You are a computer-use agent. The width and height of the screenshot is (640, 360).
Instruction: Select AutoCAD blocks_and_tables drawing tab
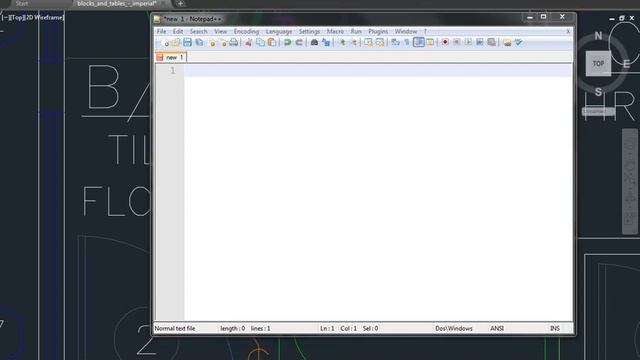(117, 4)
